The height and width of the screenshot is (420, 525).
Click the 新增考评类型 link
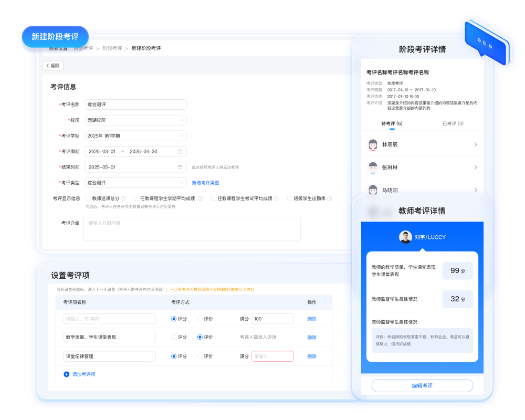tap(205, 183)
